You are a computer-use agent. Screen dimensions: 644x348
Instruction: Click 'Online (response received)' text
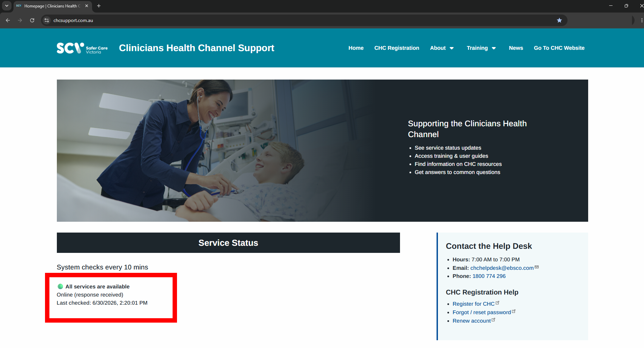point(90,295)
